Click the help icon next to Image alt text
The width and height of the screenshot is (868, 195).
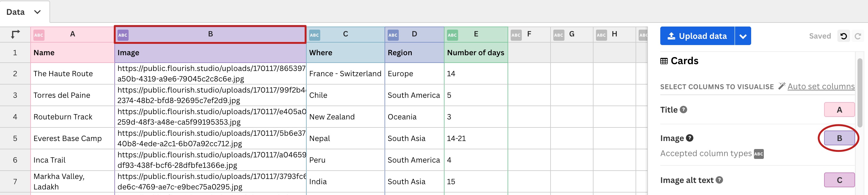coord(719,180)
